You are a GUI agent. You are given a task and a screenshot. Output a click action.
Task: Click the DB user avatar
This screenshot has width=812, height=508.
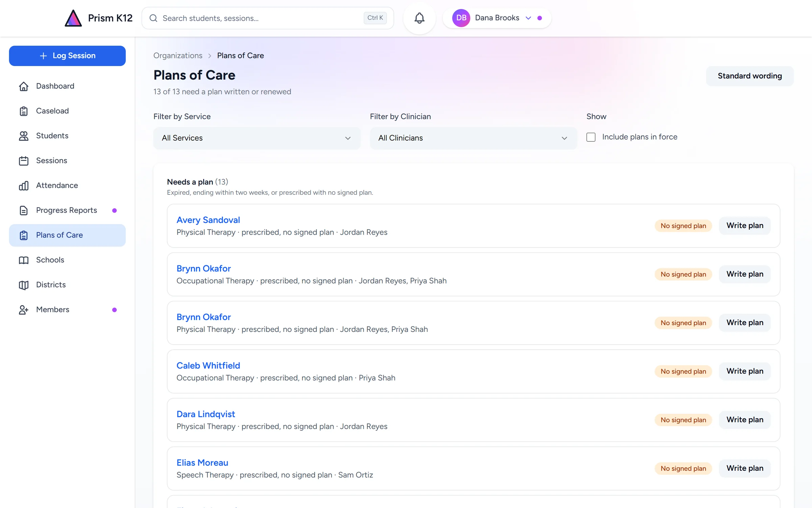point(461,18)
